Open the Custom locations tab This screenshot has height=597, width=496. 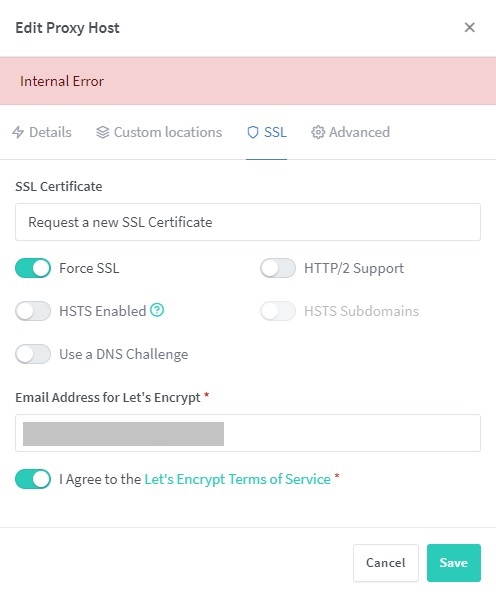tap(159, 132)
